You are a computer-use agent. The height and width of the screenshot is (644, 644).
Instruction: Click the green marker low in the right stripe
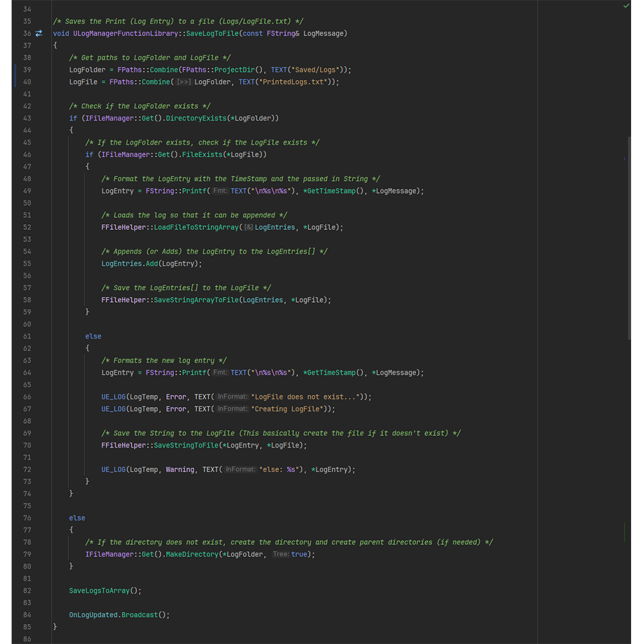click(x=624, y=532)
